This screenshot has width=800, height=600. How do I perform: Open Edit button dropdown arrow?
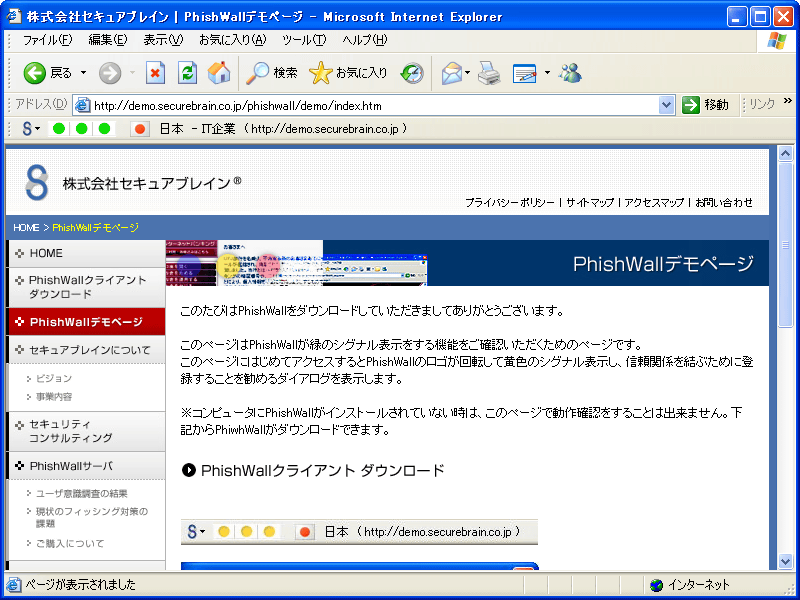point(547,73)
